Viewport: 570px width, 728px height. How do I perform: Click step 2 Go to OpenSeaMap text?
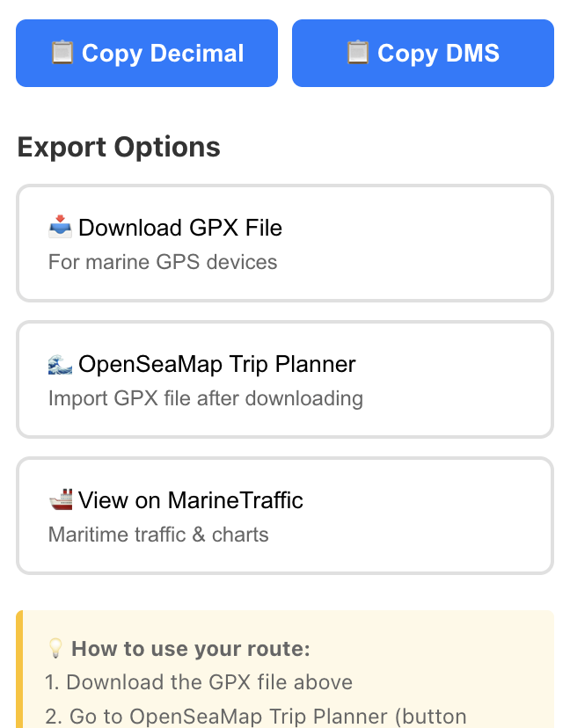[x=255, y=717]
